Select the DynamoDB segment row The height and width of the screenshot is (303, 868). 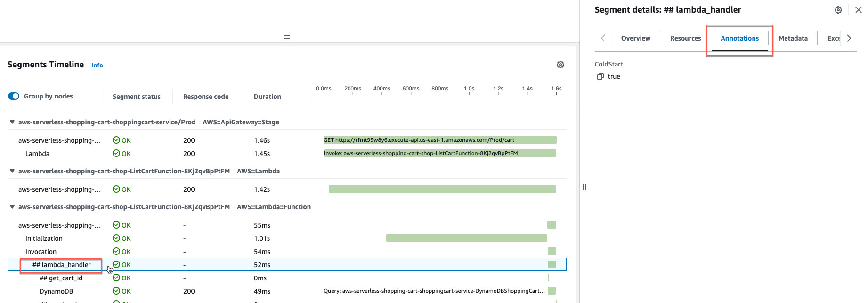[x=287, y=291]
